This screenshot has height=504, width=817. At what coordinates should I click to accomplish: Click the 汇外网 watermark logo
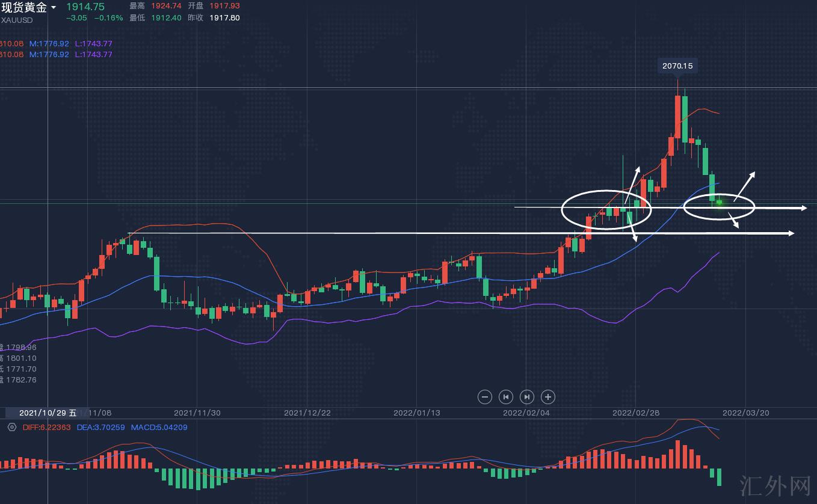(x=775, y=484)
